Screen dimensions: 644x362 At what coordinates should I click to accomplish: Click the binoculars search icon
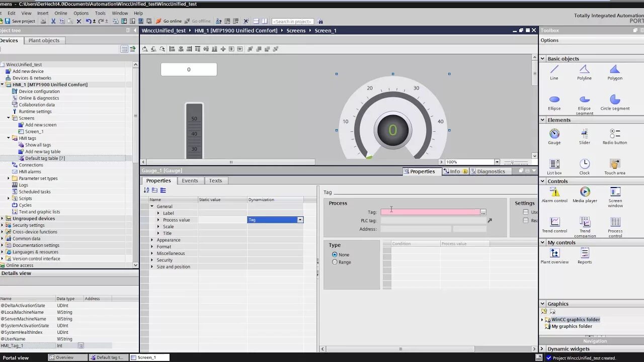tap(320, 21)
